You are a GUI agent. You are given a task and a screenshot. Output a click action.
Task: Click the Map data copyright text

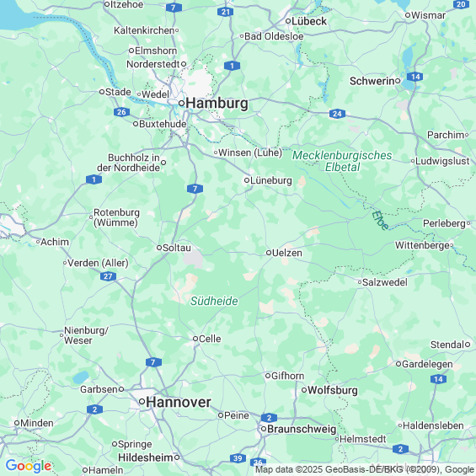[365, 469]
